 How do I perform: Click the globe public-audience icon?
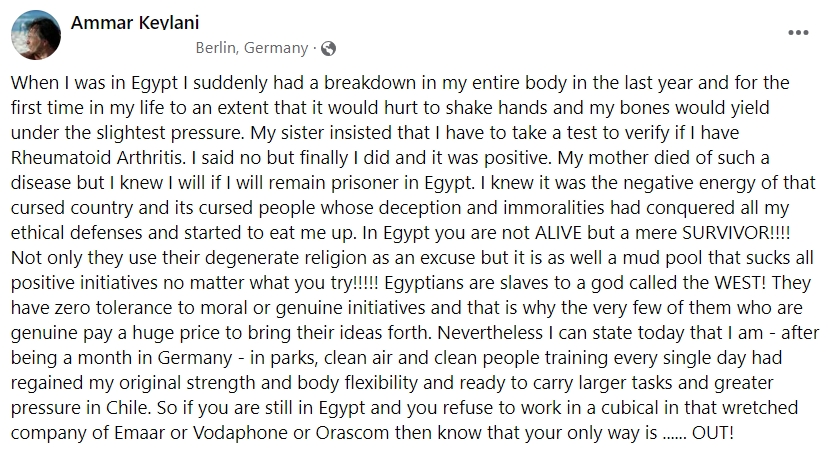click(328, 49)
